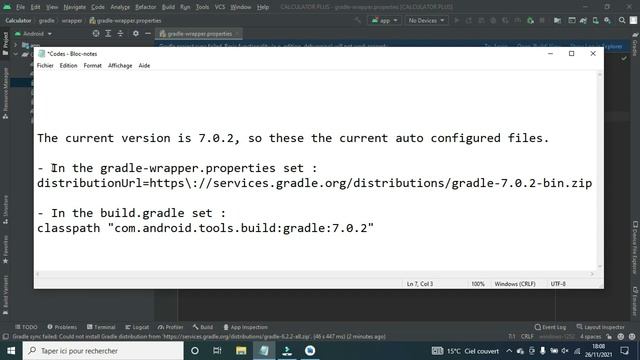Open the Terminal tool window

(x=101, y=327)
